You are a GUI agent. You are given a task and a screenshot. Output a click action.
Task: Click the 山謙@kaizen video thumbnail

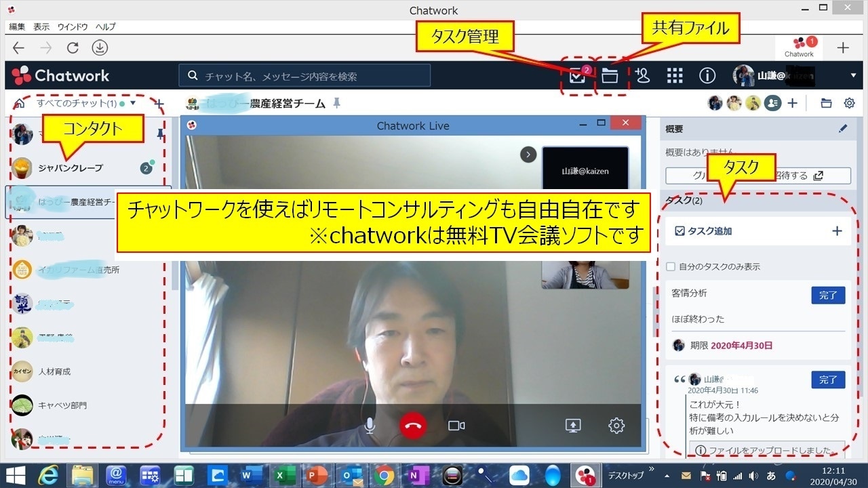click(585, 171)
